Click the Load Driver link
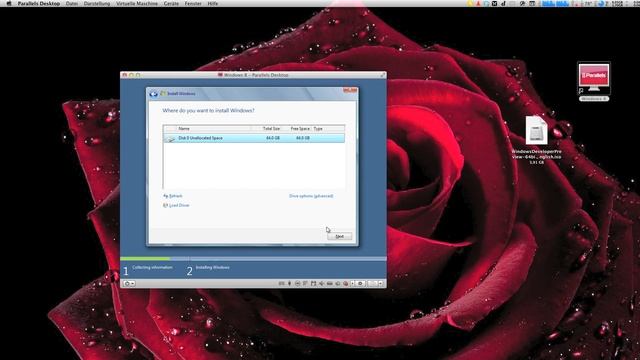 point(176,205)
